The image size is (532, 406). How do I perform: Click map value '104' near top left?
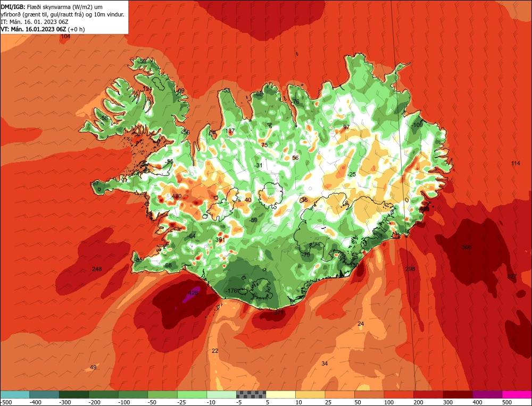coord(65,36)
